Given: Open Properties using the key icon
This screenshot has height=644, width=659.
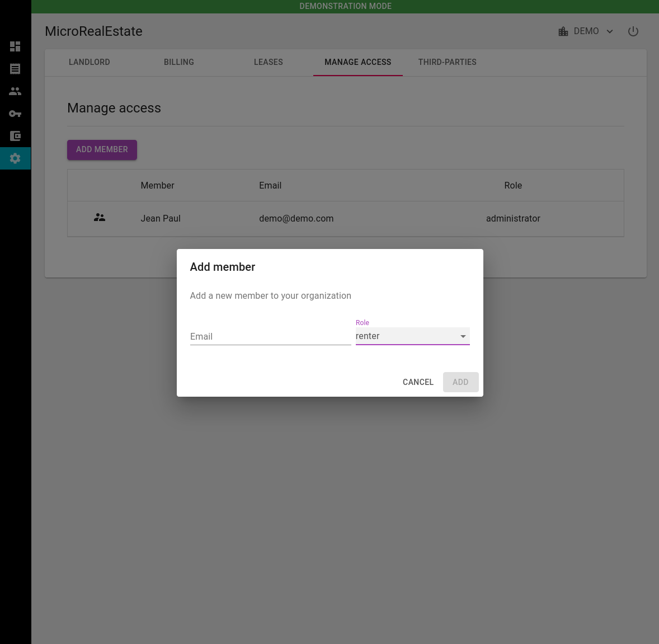Looking at the screenshot, I should tap(15, 114).
